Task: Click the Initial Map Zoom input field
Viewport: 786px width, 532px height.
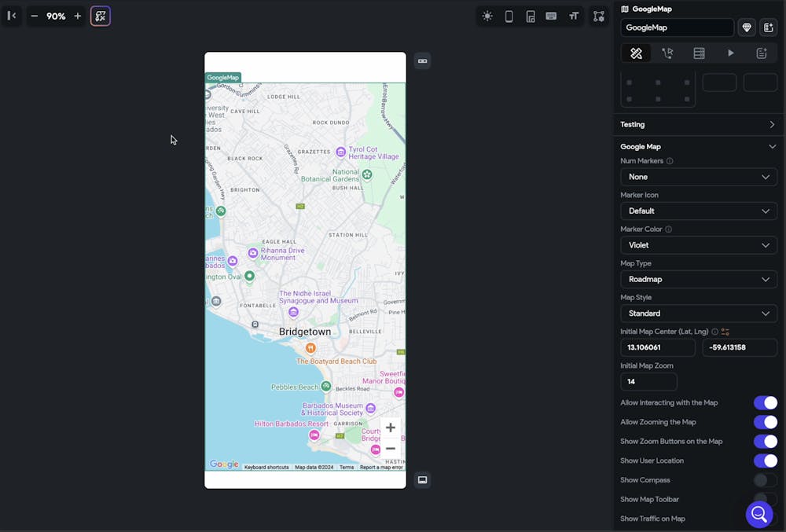Action: [x=648, y=382]
